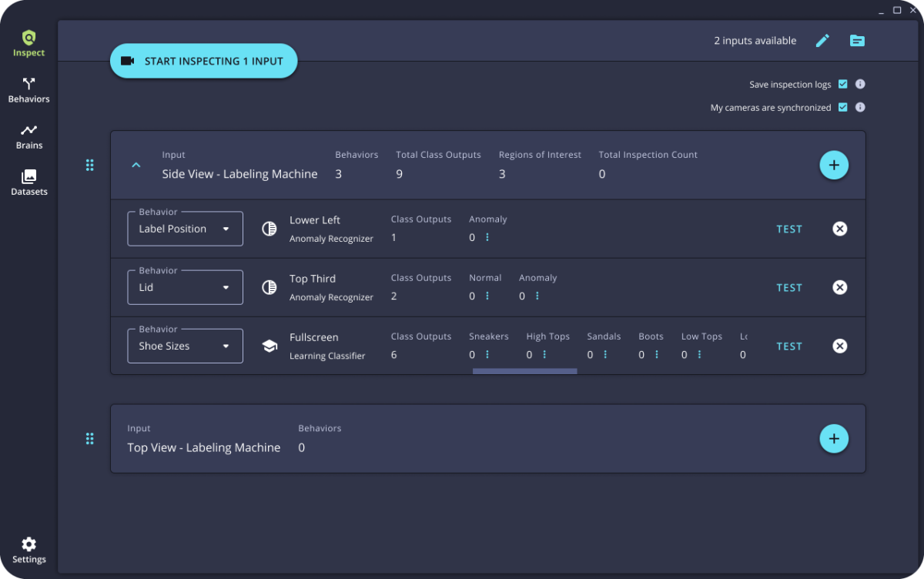
Task: Open the Brains panel from the sidebar
Action: [28, 136]
